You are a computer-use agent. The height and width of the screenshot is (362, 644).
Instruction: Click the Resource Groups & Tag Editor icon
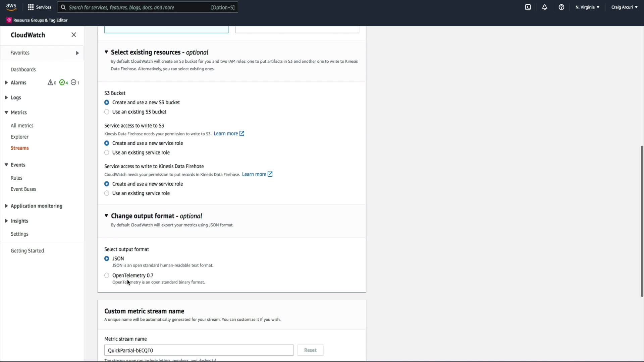9,20
